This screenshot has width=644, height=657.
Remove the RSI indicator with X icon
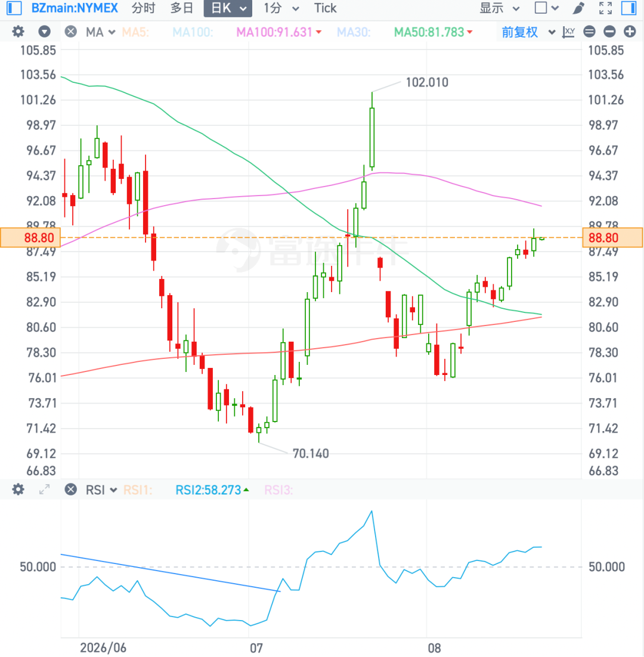point(71,489)
